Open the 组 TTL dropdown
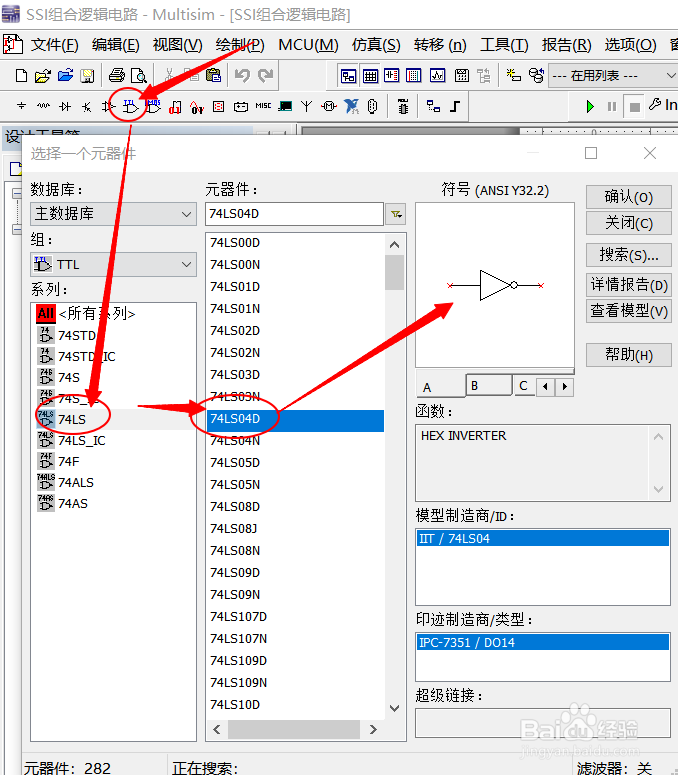 point(113,264)
